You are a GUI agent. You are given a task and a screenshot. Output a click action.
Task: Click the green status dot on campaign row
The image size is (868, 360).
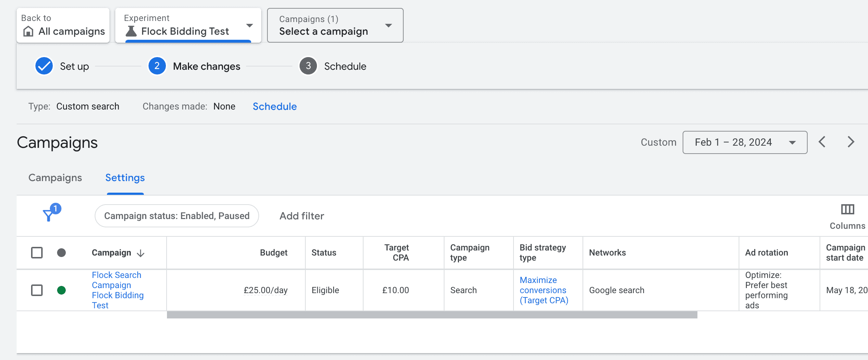tap(61, 290)
